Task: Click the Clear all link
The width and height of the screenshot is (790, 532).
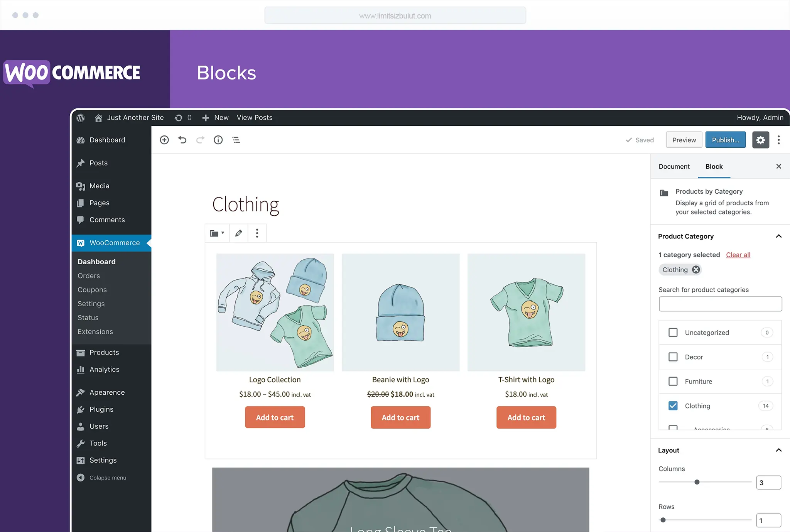Action: pyautogui.click(x=738, y=255)
